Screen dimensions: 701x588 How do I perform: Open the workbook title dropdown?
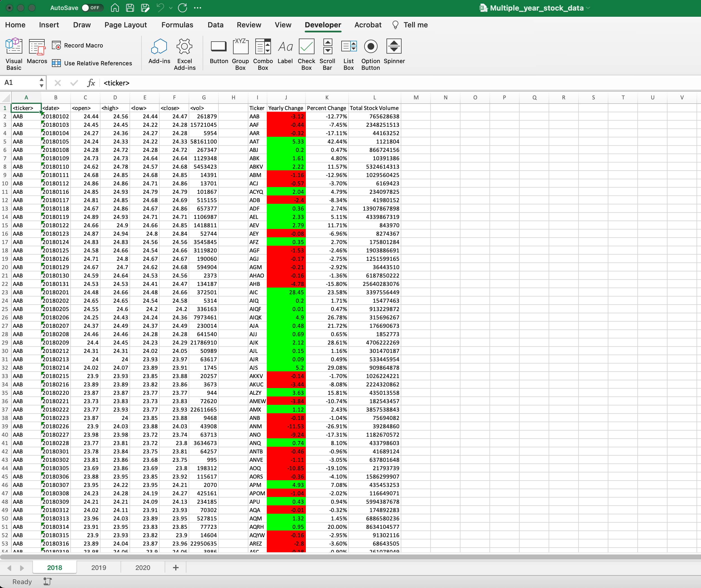(x=589, y=8)
